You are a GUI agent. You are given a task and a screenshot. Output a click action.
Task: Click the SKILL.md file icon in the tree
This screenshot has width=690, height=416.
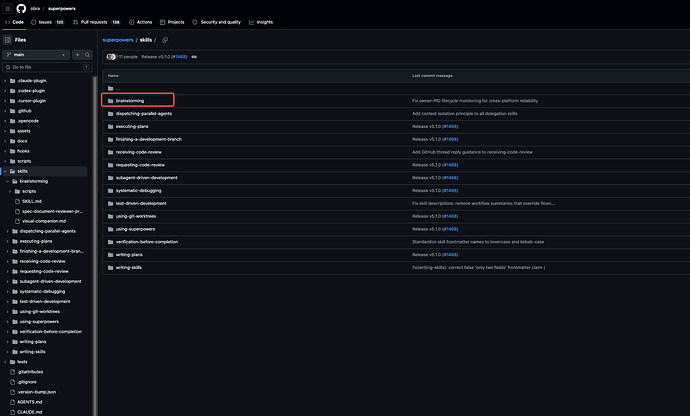[x=18, y=201]
